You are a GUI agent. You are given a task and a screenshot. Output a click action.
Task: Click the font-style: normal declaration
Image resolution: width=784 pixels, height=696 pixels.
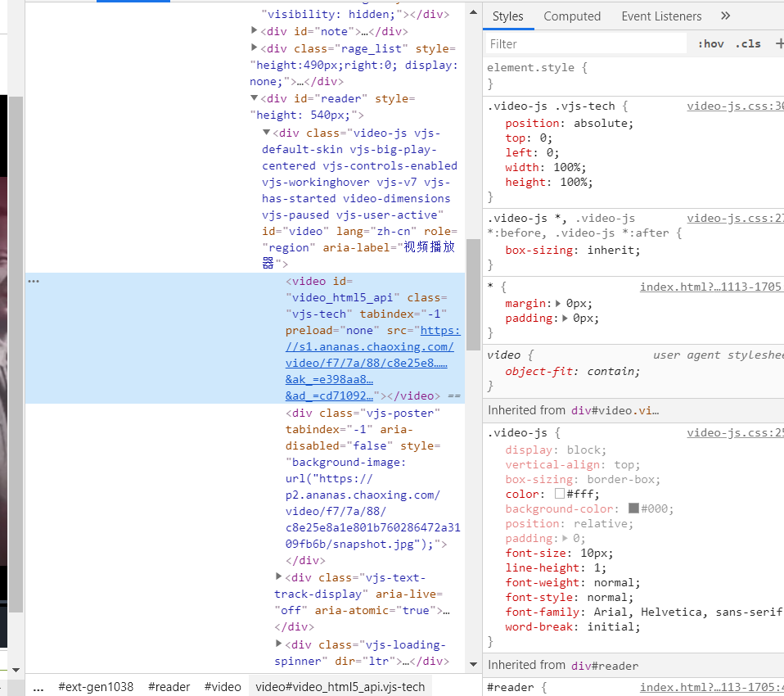coord(570,598)
